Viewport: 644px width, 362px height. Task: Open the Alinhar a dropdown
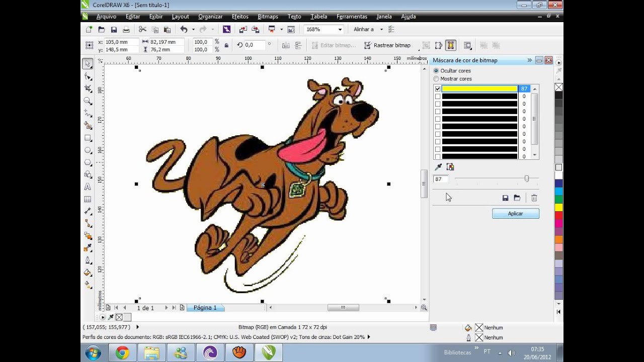[x=381, y=30]
